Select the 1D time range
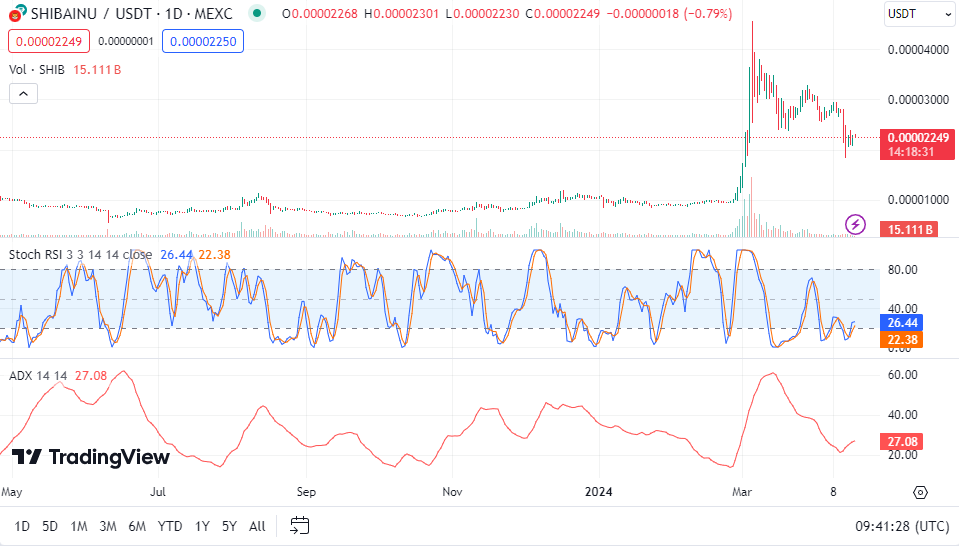Screen dimensions: 959x546 point(22,526)
